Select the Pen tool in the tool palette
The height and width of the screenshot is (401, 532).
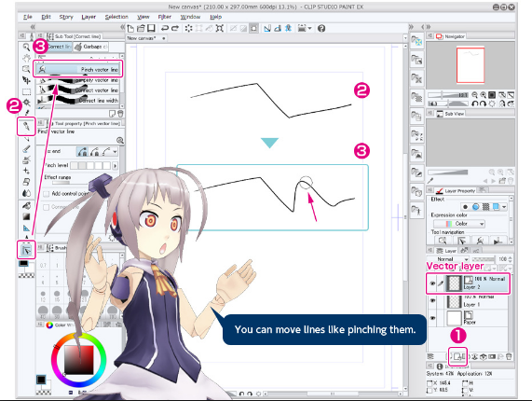tap(26, 126)
